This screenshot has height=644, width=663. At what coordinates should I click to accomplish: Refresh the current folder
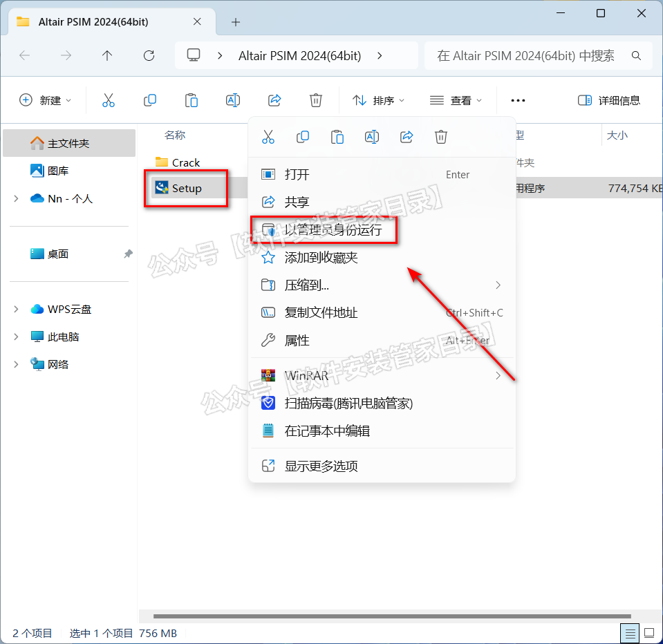coord(149,55)
